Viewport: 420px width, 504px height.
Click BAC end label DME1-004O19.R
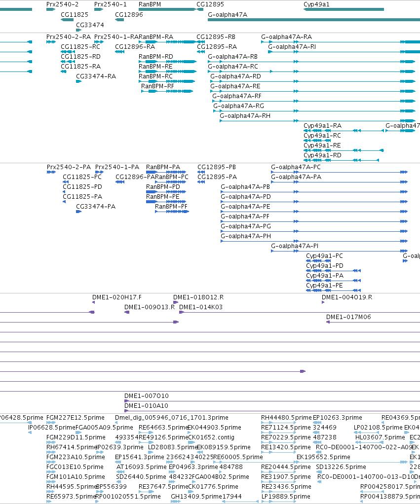point(347,297)
